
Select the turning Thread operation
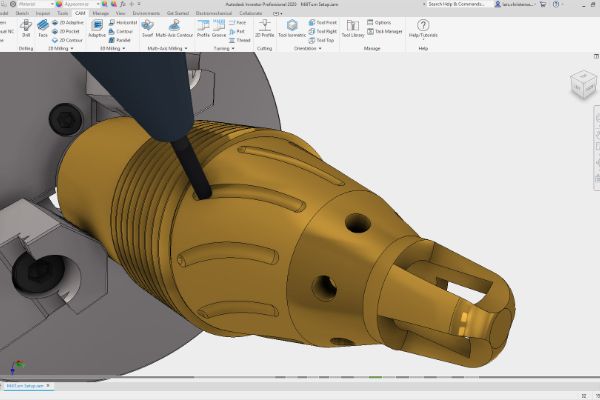coord(240,40)
